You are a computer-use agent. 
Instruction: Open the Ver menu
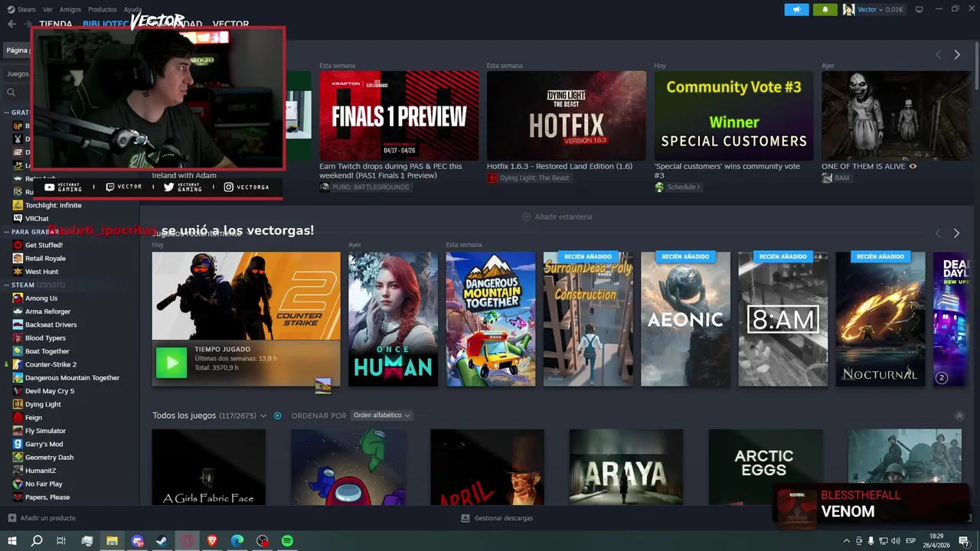tap(47, 9)
